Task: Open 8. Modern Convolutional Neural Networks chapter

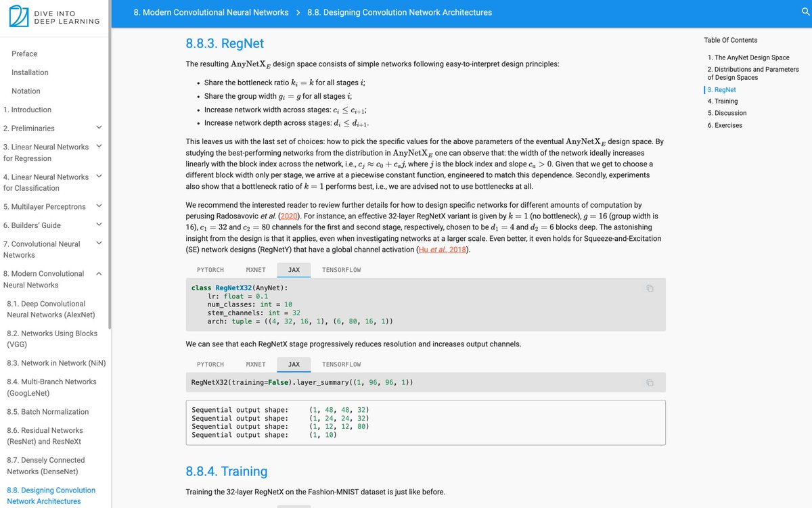Action: pyautogui.click(x=43, y=279)
